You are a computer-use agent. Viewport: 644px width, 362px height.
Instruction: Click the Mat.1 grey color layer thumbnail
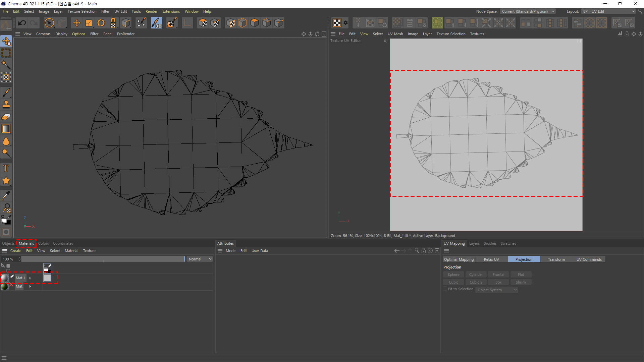(47, 278)
